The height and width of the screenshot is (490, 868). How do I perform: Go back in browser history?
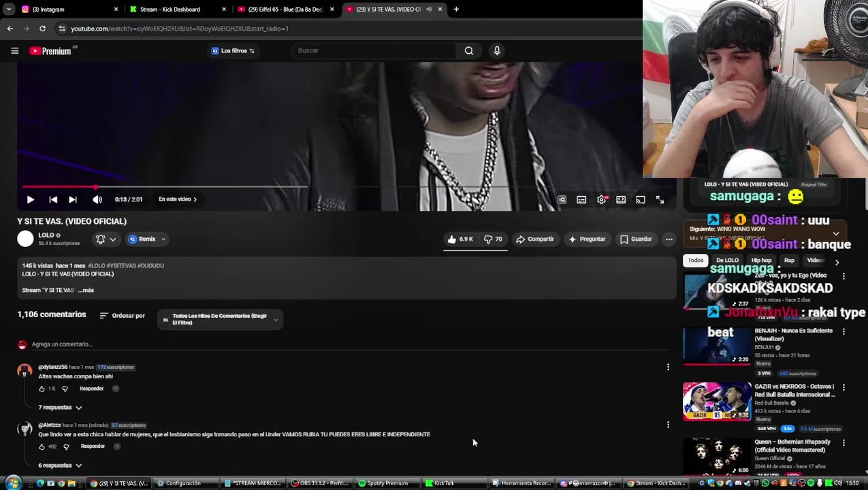(10, 29)
